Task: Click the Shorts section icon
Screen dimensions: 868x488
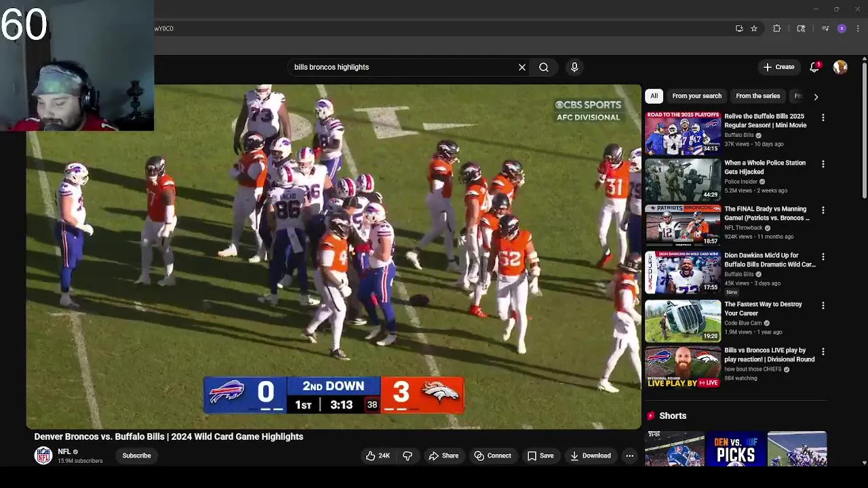Action: (x=650, y=415)
